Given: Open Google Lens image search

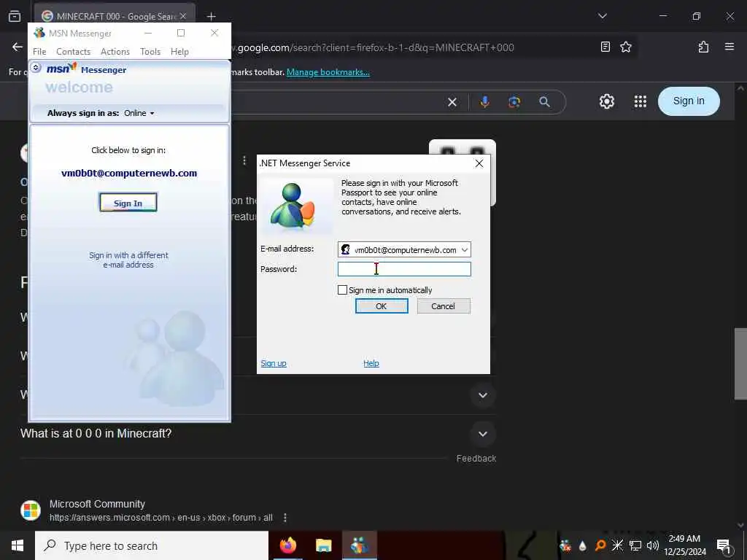Looking at the screenshot, I should [x=514, y=102].
